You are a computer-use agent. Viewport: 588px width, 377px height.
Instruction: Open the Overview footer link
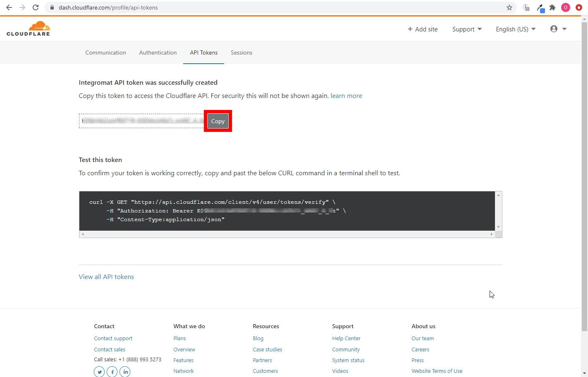pos(184,350)
